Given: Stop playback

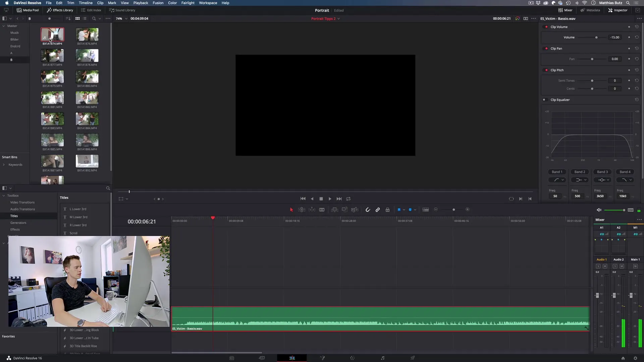Looking at the screenshot, I should coord(321,199).
